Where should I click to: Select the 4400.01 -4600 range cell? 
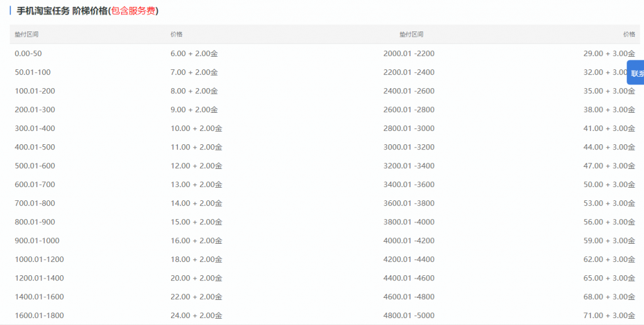[x=409, y=278]
